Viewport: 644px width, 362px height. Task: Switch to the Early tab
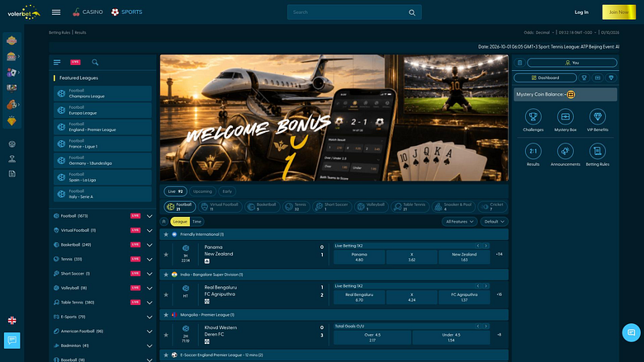pyautogui.click(x=227, y=191)
